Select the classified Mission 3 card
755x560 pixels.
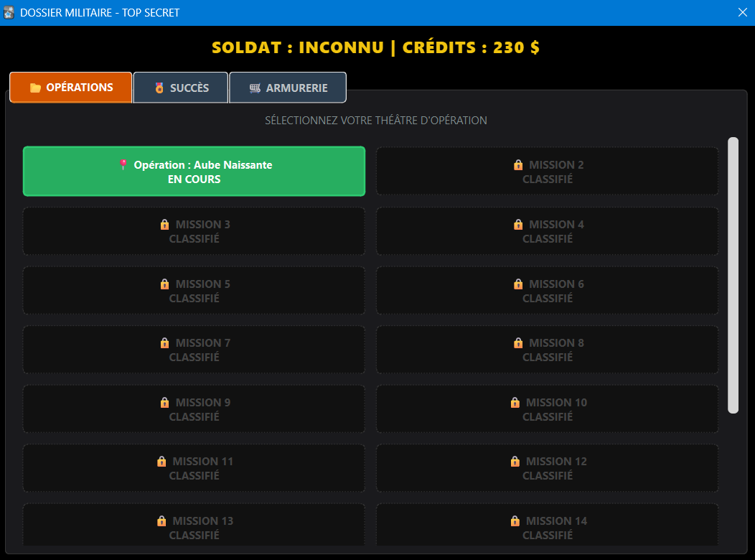point(194,231)
